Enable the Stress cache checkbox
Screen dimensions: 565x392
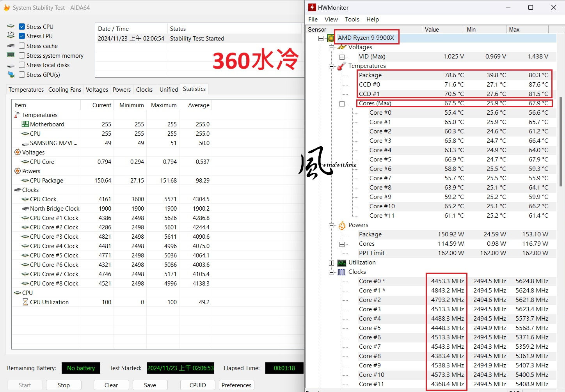tap(22, 46)
